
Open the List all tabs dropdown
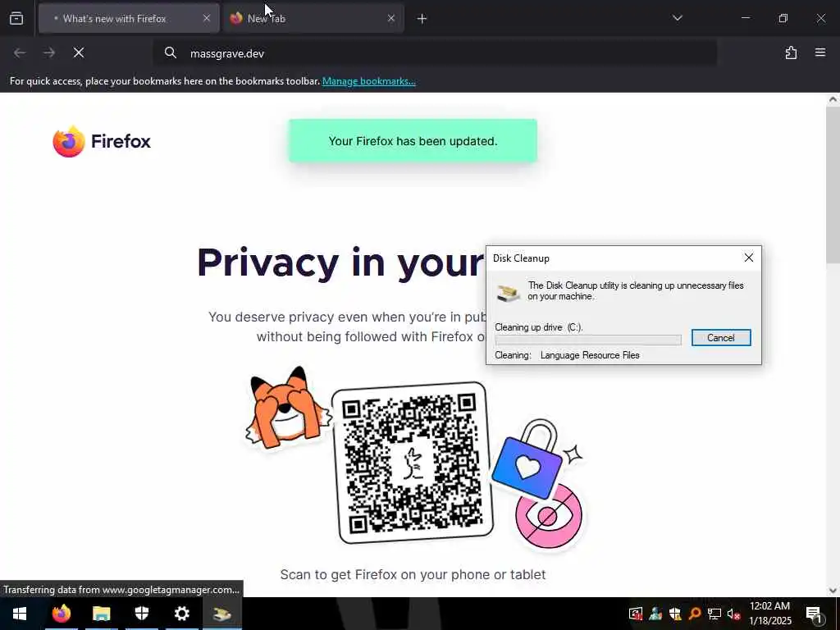tap(677, 18)
